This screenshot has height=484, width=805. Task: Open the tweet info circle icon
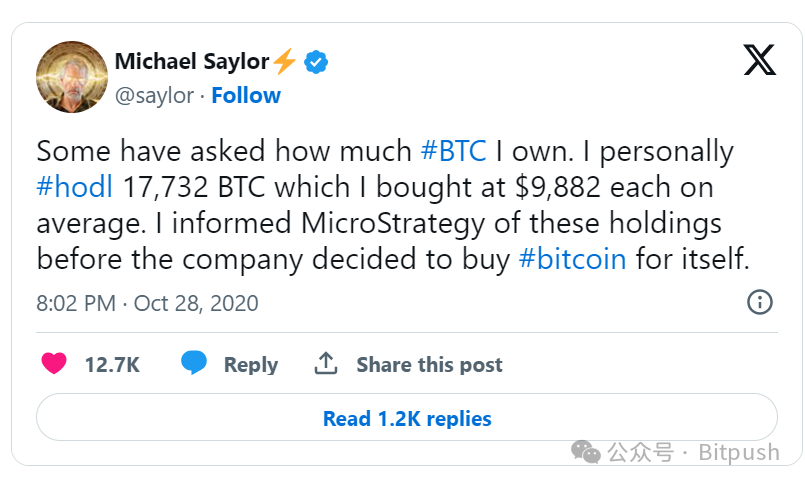760,302
